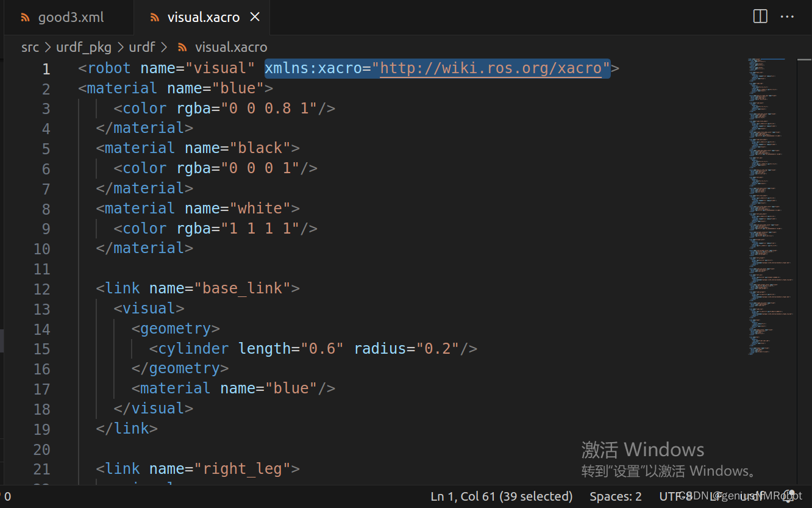Click line number 12 in the gutter
This screenshot has height=508, width=812.
click(x=41, y=289)
